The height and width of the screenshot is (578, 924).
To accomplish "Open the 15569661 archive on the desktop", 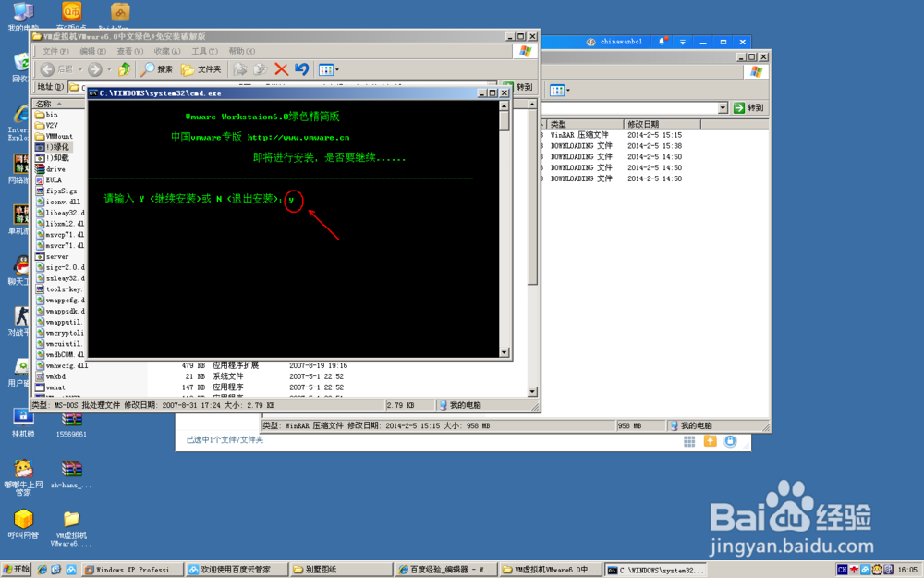I will pos(71,424).
